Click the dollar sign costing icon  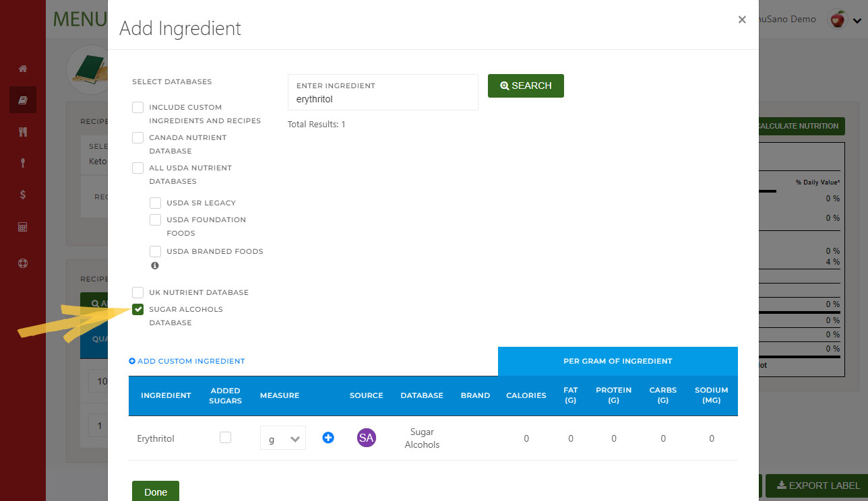[x=23, y=195]
